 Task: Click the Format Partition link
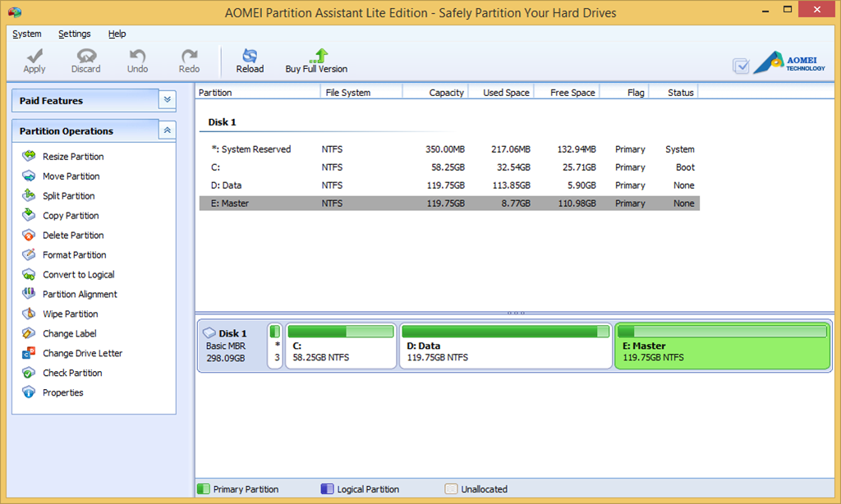[x=75, y=254]
